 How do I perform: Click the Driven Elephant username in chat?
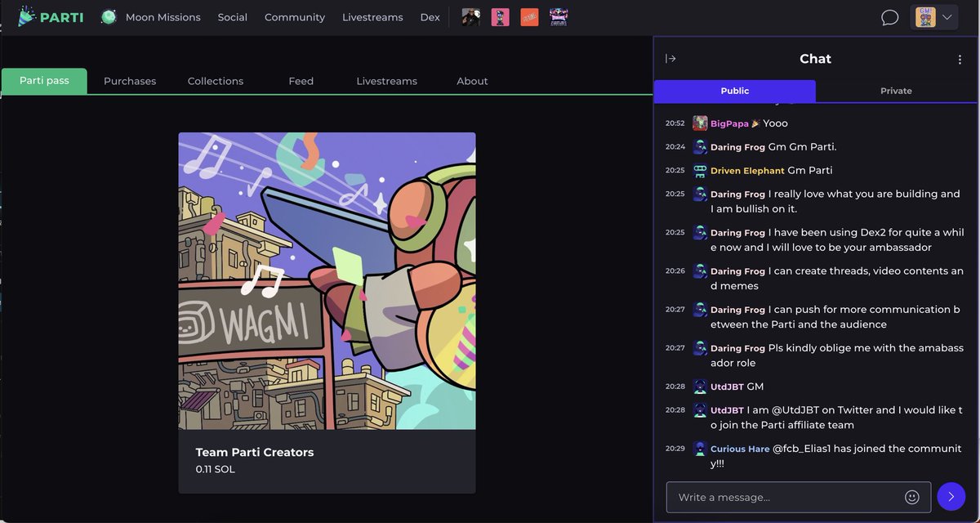pyautogui.click(x=747, y=171)
